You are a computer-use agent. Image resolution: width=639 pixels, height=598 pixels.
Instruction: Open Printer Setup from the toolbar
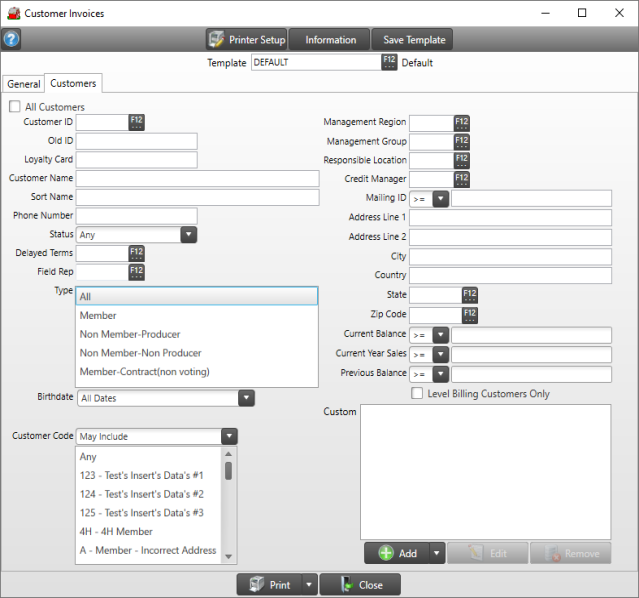point(246,40)
